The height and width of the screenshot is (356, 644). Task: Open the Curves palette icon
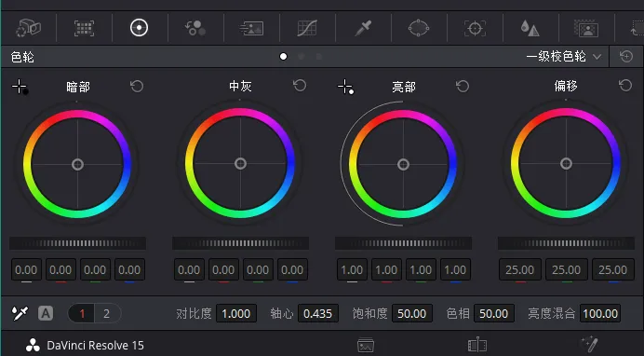coord(307,28)
